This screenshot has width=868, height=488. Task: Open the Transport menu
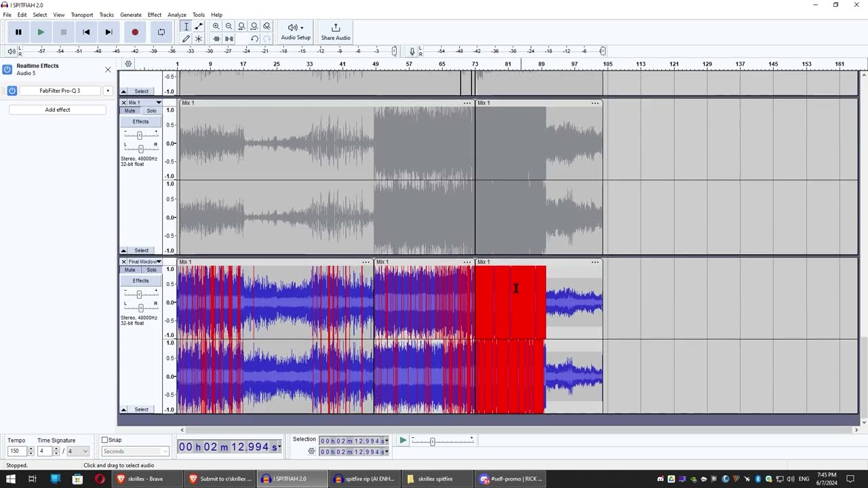[82, 15]
